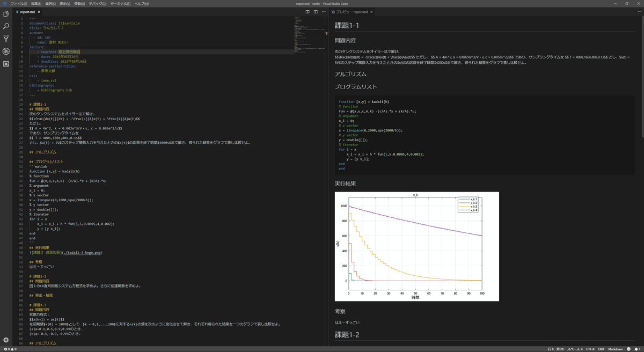Image resolution: width=644 pixels, height=352 pixels.
Task: Click the split editor icon
Action: click(x=316, y=11)
